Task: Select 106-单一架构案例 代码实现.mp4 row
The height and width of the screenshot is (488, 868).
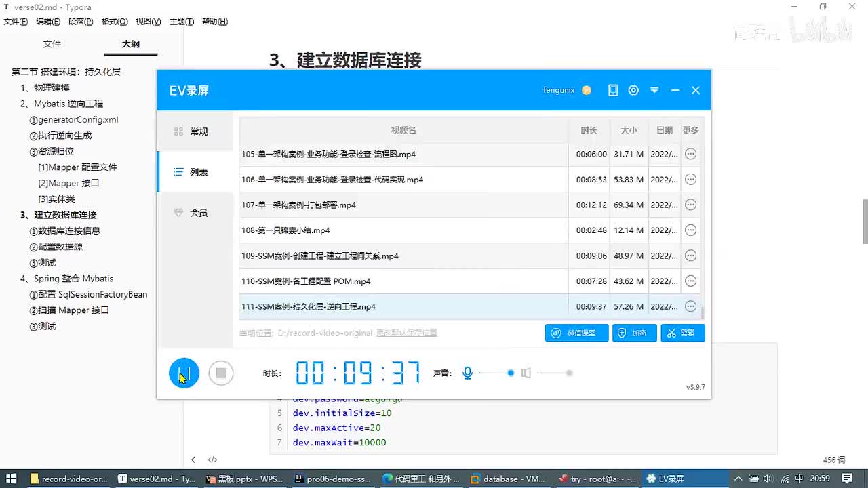Action: [470, 180]
